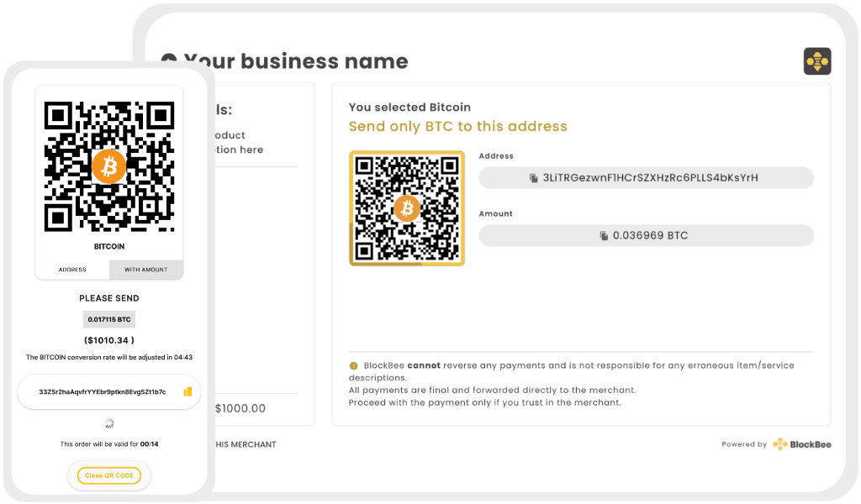This screenshot has height=504, width=861.
Task: Copy the 3LiTRGezwn Bitcoin address via copy icon
Action: click(533, 178)
